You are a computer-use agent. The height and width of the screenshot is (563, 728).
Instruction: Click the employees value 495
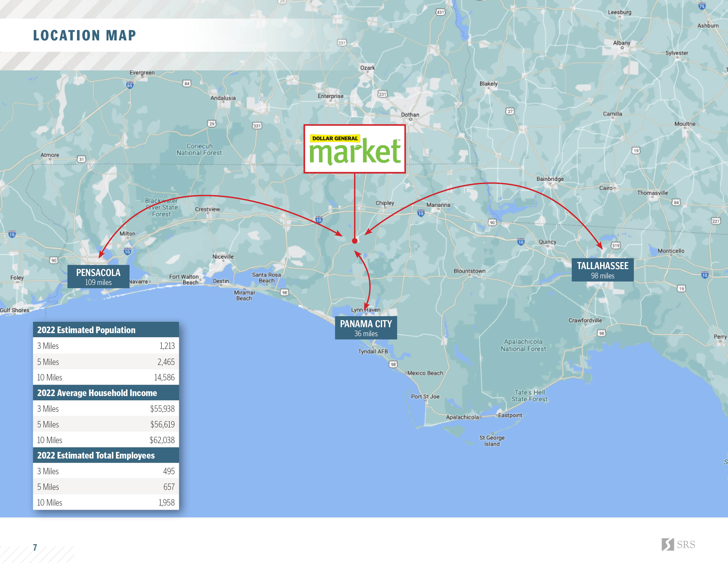point(169,471)
